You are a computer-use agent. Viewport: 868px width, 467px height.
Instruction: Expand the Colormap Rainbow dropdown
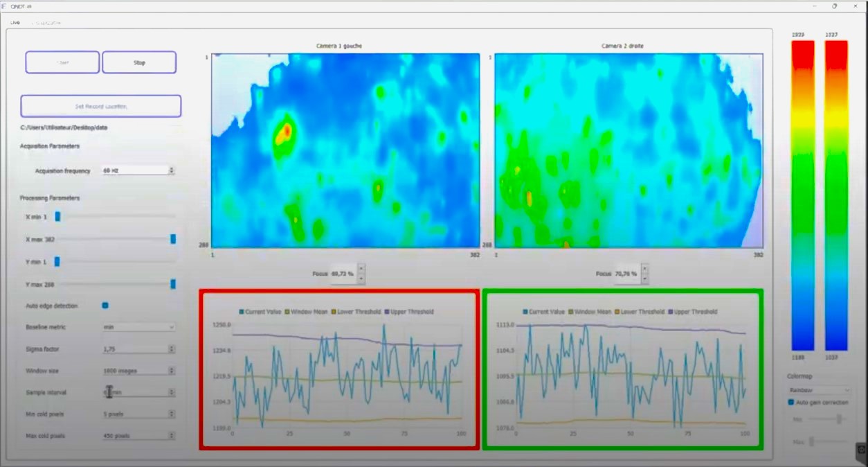click(x=818, y=390)
